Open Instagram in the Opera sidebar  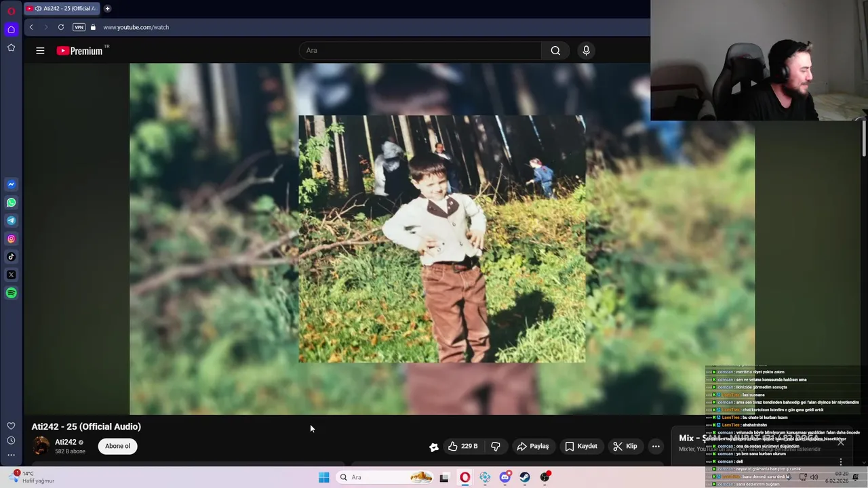point(11,239)
